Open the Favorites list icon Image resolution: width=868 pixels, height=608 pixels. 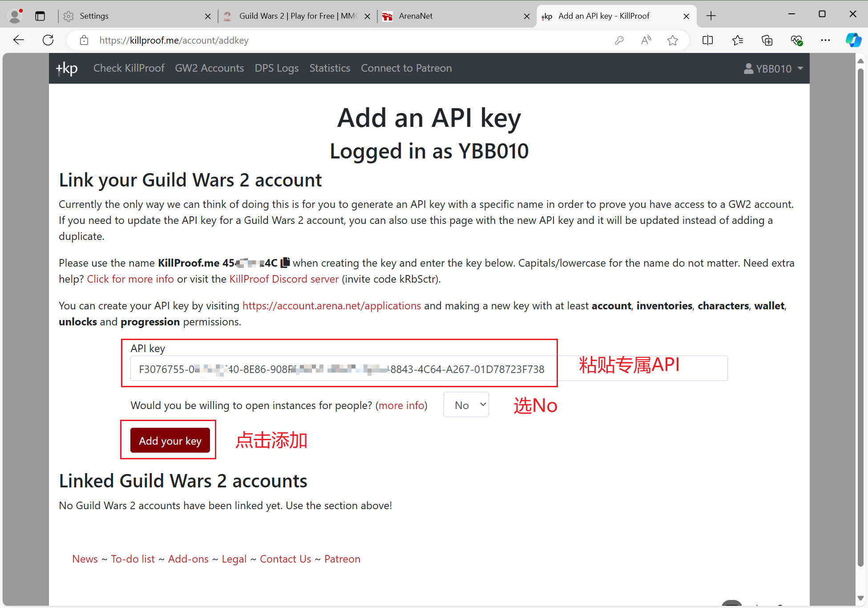click(x=737, y=41)
